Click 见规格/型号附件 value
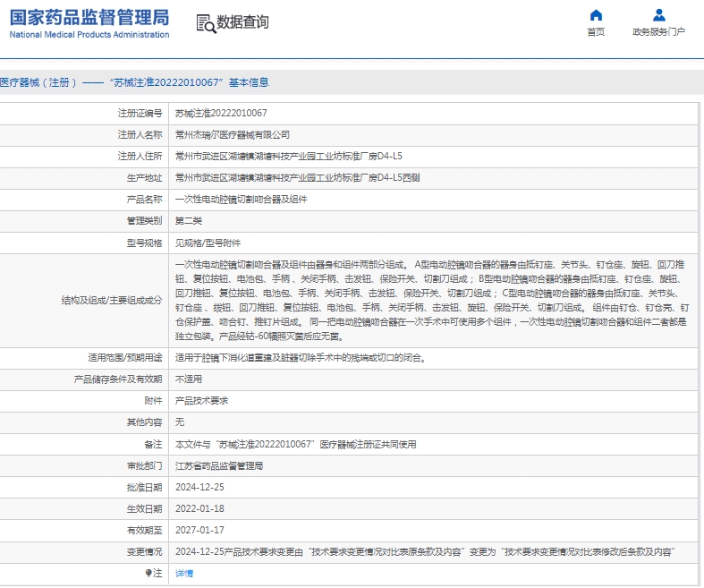The height and width of the screenshot is (588, 704). tap(208, 243)
